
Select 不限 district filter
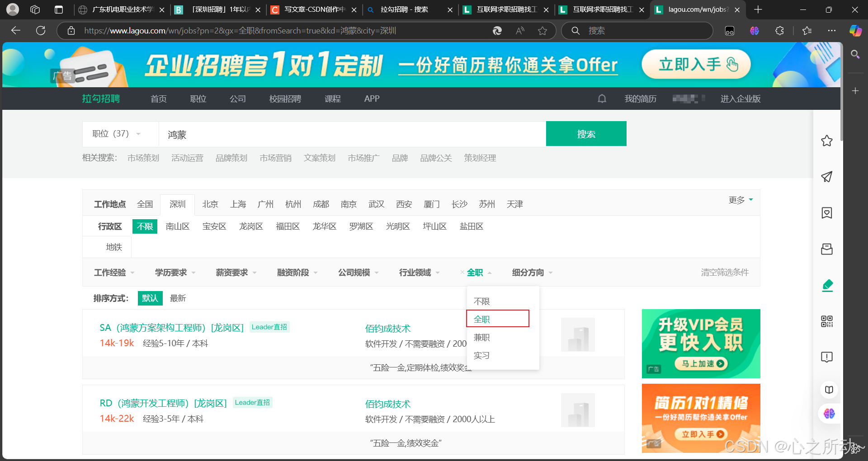(145, 226)
